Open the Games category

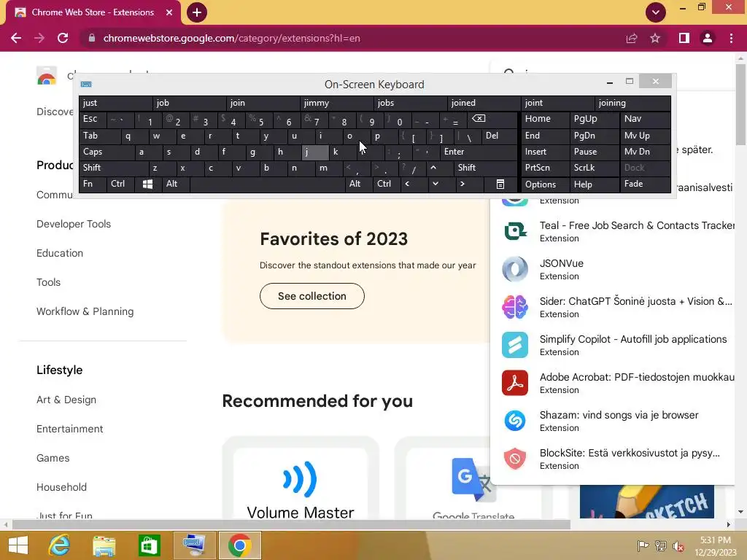coord(53,458)
